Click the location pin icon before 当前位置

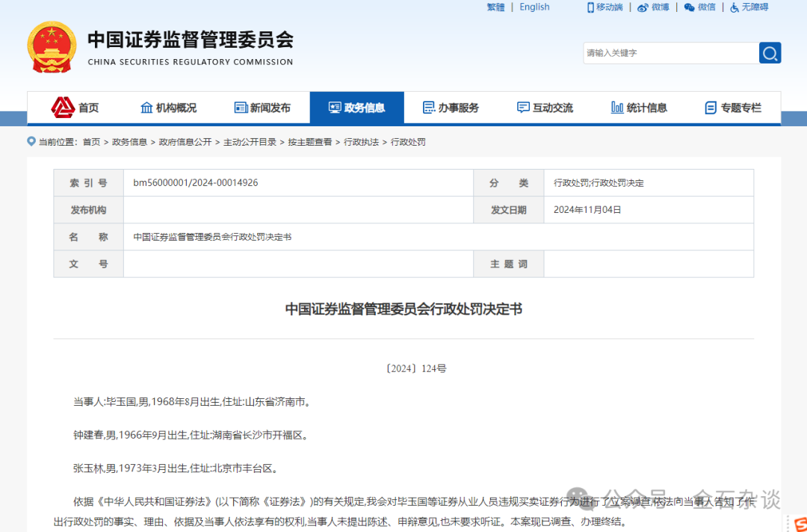31,141
